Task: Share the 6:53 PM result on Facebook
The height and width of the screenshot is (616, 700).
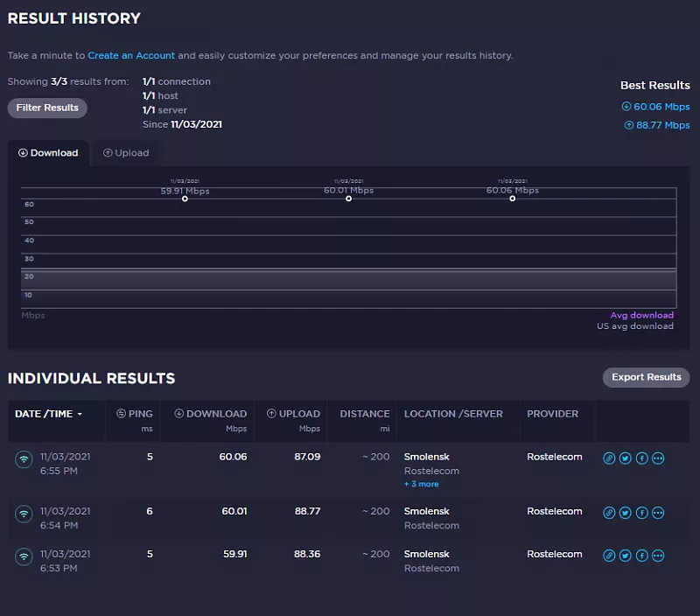Action: (641, 556)
